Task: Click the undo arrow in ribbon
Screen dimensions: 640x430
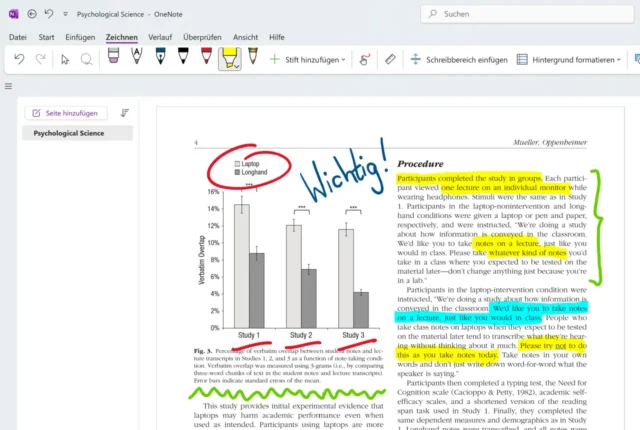Action: pyautogui.click(x=19, y=59)
